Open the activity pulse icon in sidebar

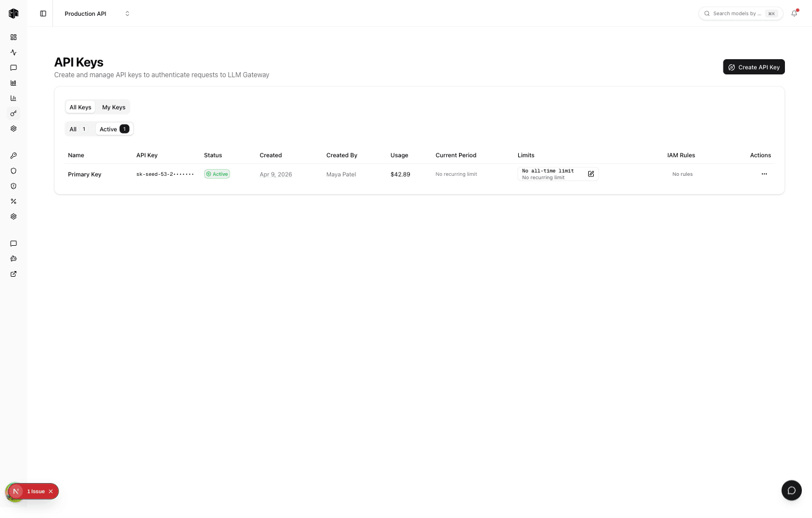click(14, 52)
